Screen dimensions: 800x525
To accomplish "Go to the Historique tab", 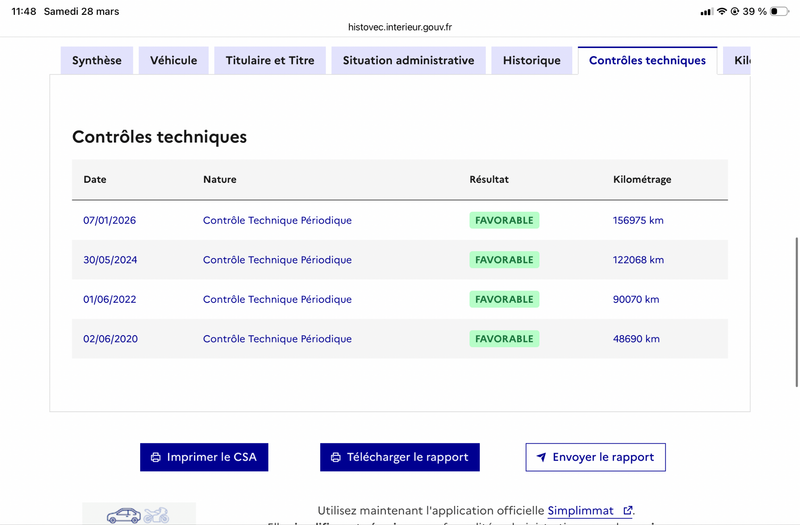I will [532, 60].
